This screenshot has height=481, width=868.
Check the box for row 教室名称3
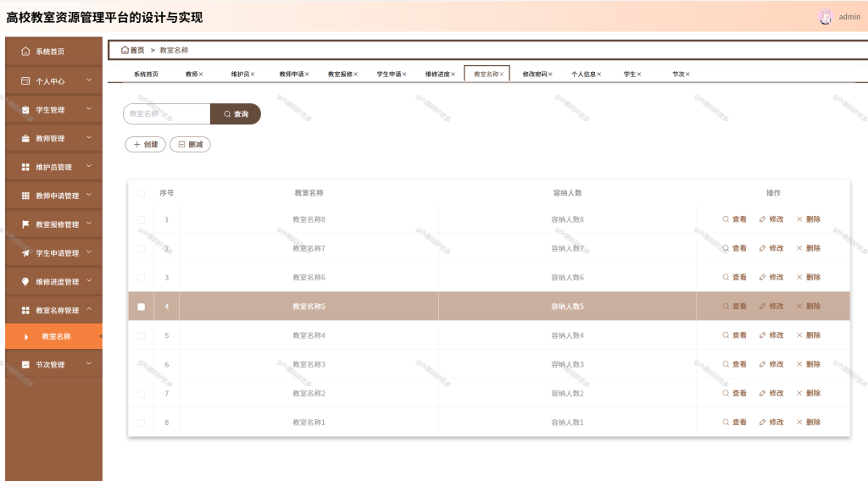[x=142, y=365]
